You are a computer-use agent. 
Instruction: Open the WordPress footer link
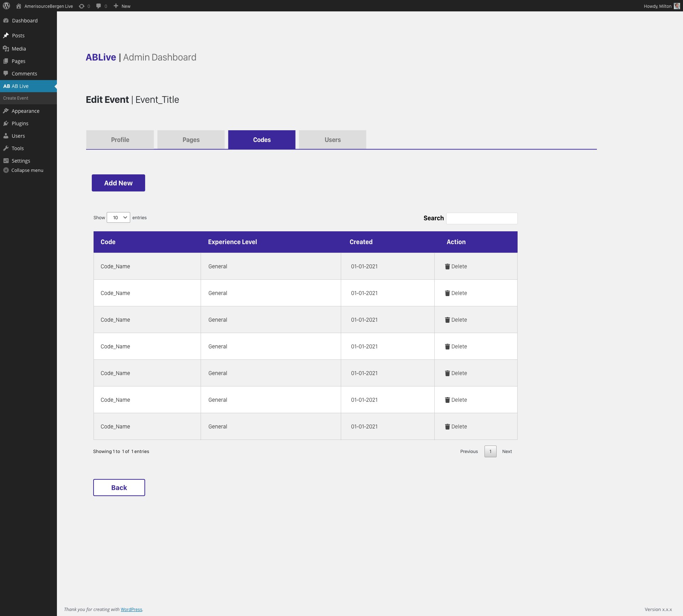tap(131, 609)
